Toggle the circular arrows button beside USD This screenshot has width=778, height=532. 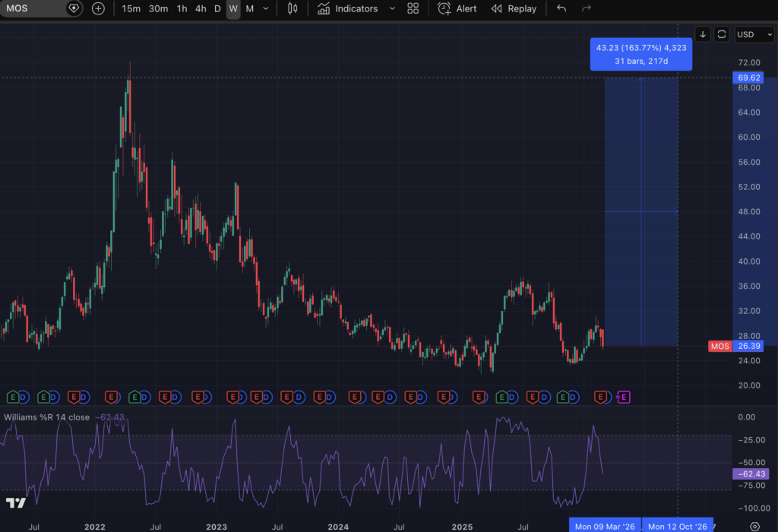pyautogui.click(x=722, y=34)
